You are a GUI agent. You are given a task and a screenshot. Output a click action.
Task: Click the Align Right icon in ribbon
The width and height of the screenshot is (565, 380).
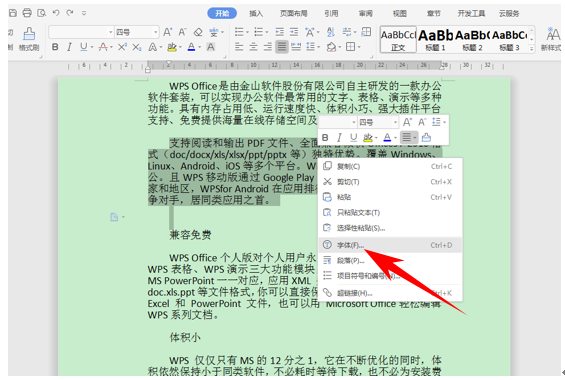click(x=267, y=47)
